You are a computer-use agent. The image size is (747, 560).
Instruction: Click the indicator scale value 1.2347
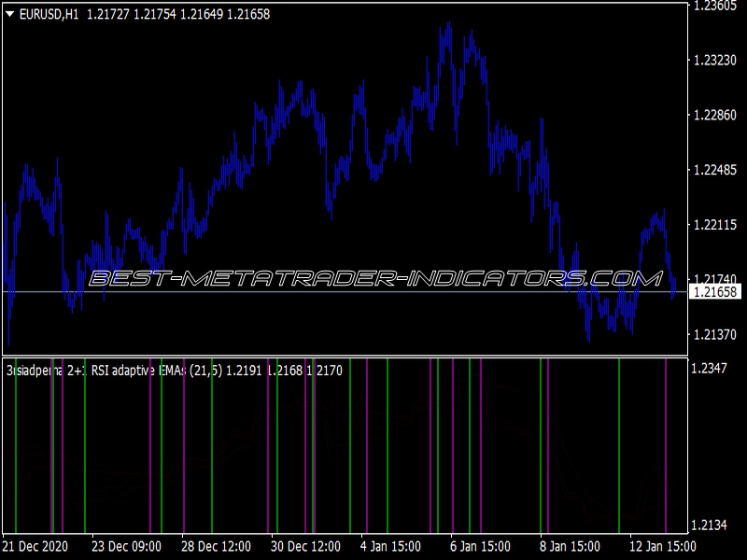pyautogui.click(x=710, y=368)
